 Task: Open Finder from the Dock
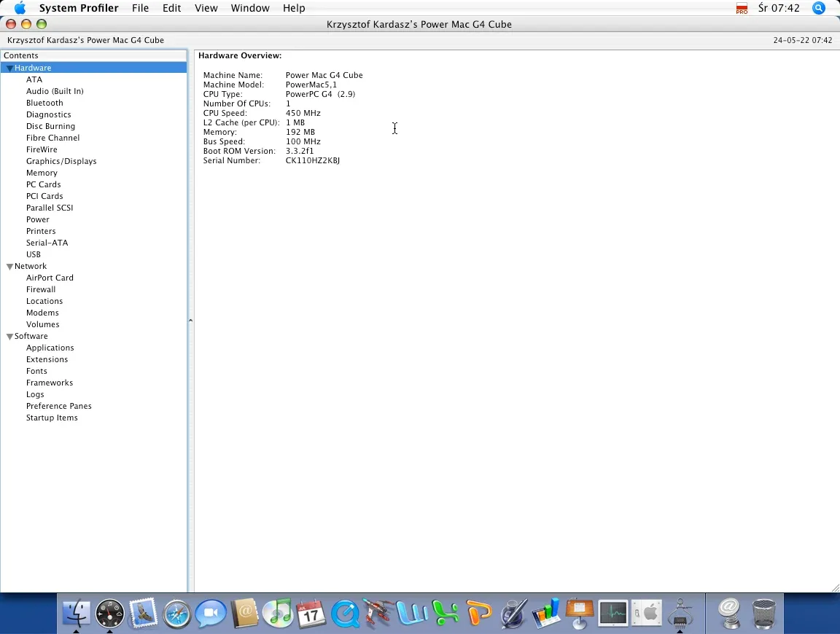[x=77, y=613]
